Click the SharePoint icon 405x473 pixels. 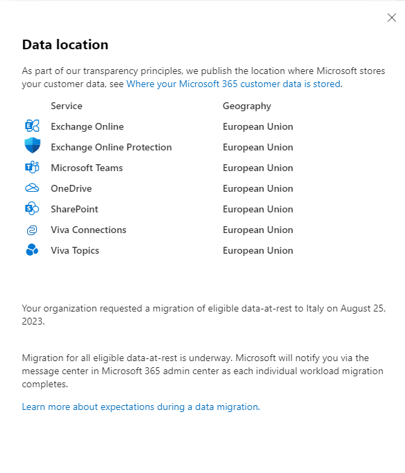[x=32, y=209]
